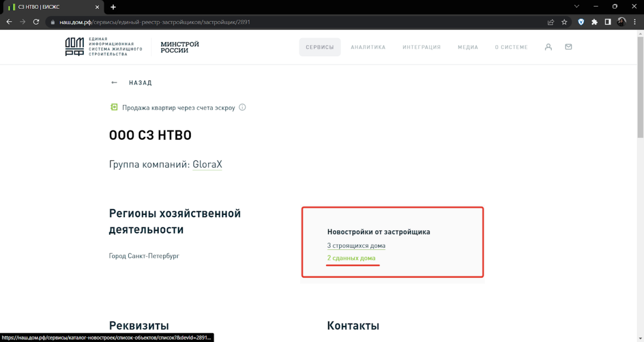Click the ДОМ.РФ logo
The width and height of the screenshot is (644, 342).
(74, 47)
